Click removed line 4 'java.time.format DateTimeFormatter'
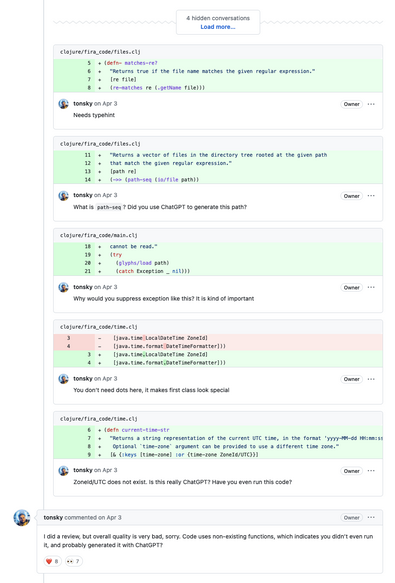The width and height of the screenshot is (395, 583). pyautogui.click(x=218, y=346)
